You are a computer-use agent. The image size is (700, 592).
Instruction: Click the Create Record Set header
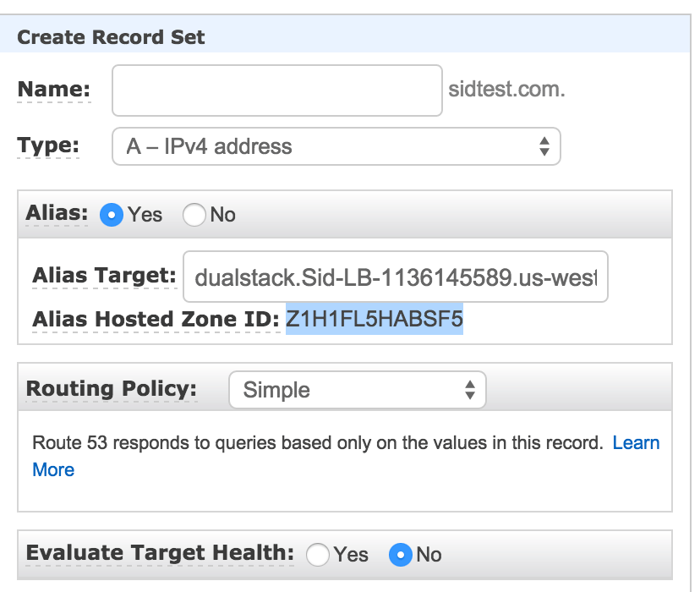coord(111,37)
